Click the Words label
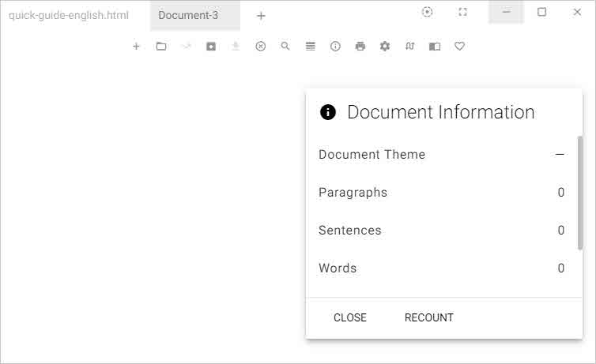Screen dimensions: 596x364 click(x=338, y=268)
